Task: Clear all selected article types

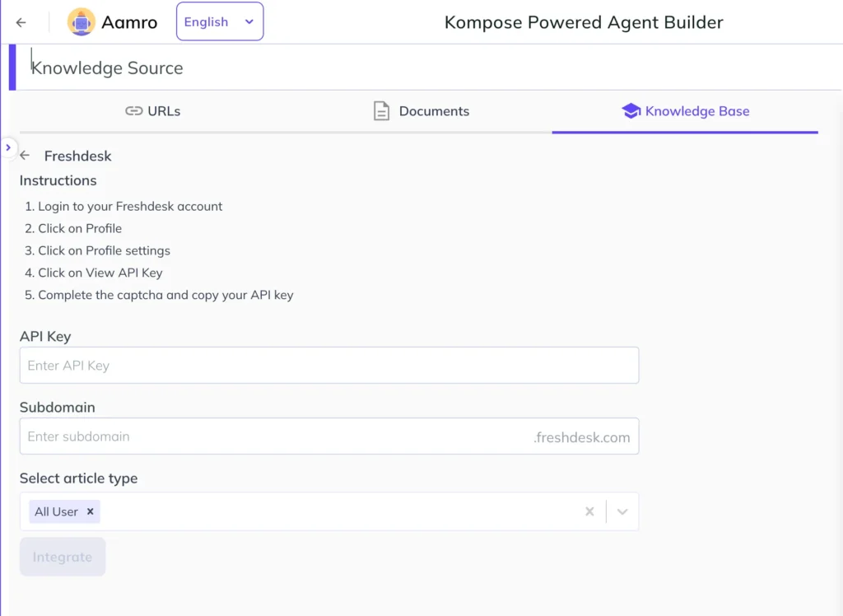Action: click(x=589, y=511)
